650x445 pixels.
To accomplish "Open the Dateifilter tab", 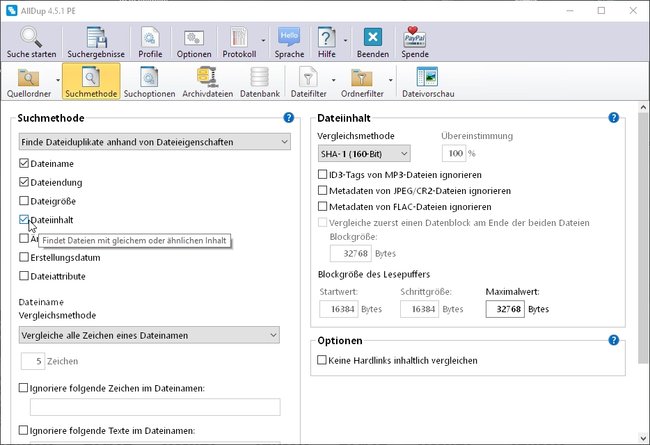I will click(x=308, y=82).
